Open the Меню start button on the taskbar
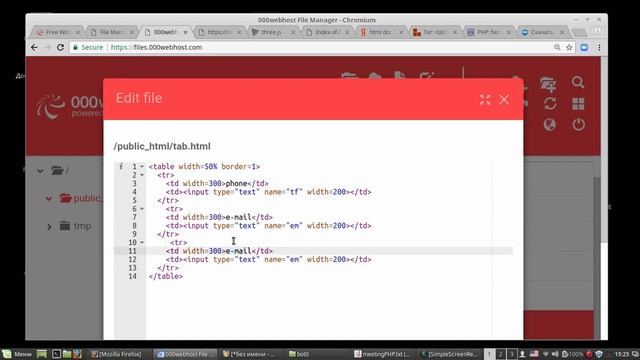 click(x=17, y=354)
